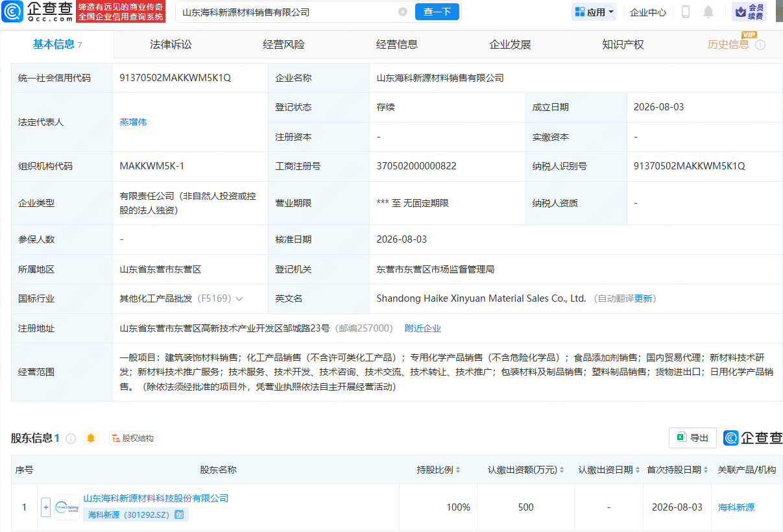Expand shareholder row with the plus button
Screen dimensions: 783x532
pyautogui.click(x=45, y=507)
